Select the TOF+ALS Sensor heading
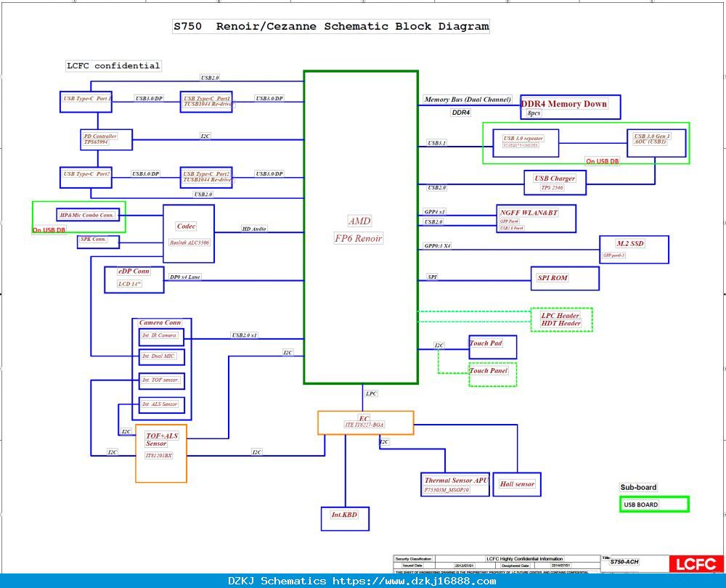The image size is (726, 588). 162,439
